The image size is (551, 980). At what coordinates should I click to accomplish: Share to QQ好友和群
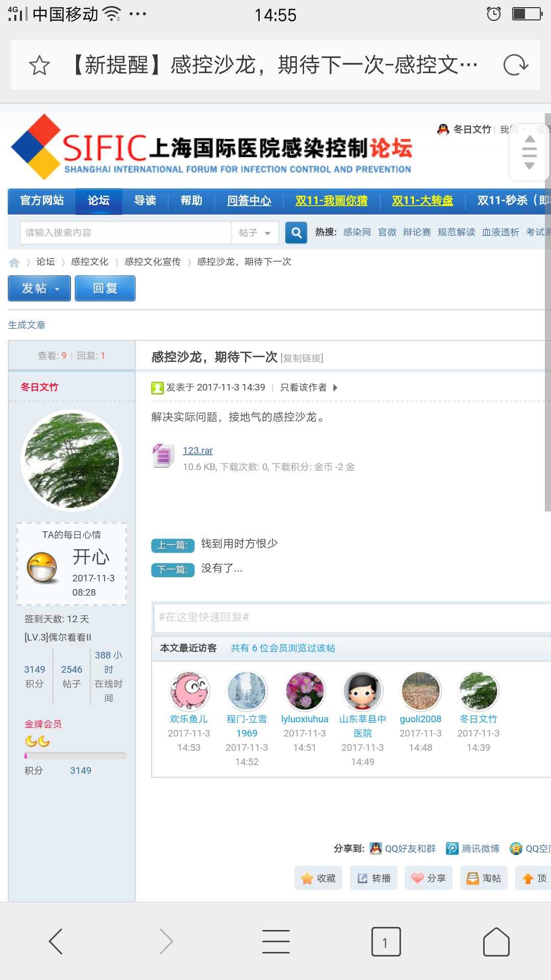point(404,848)
